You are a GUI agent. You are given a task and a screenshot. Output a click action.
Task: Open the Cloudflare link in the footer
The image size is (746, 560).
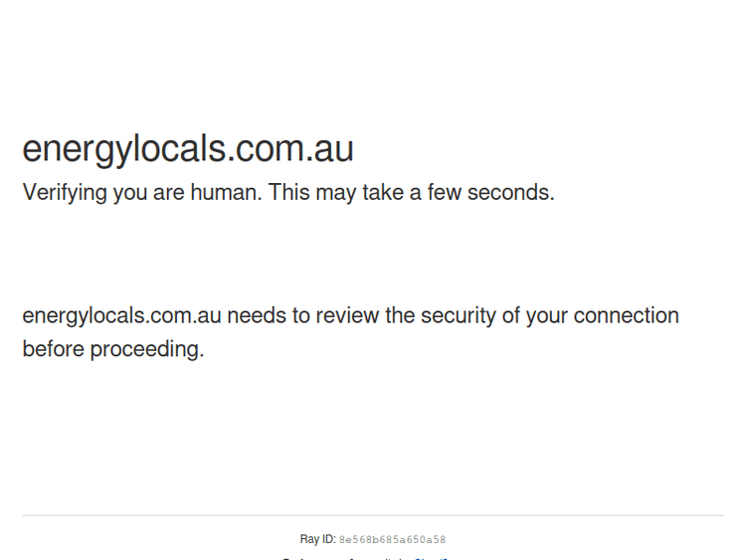click(x=432, y=558)
